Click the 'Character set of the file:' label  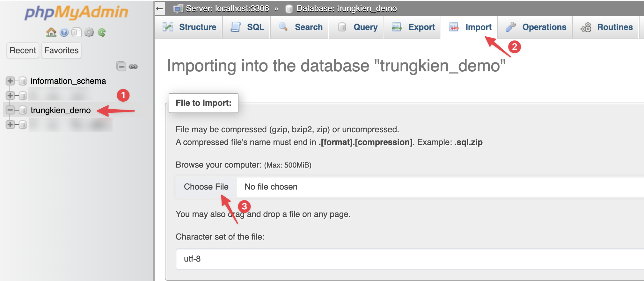[220, 237]
